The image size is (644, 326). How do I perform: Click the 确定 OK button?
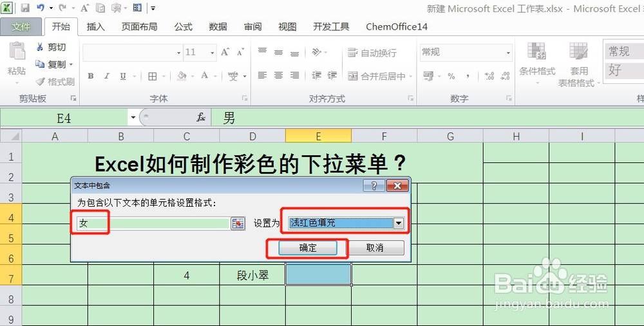[308, 248]
